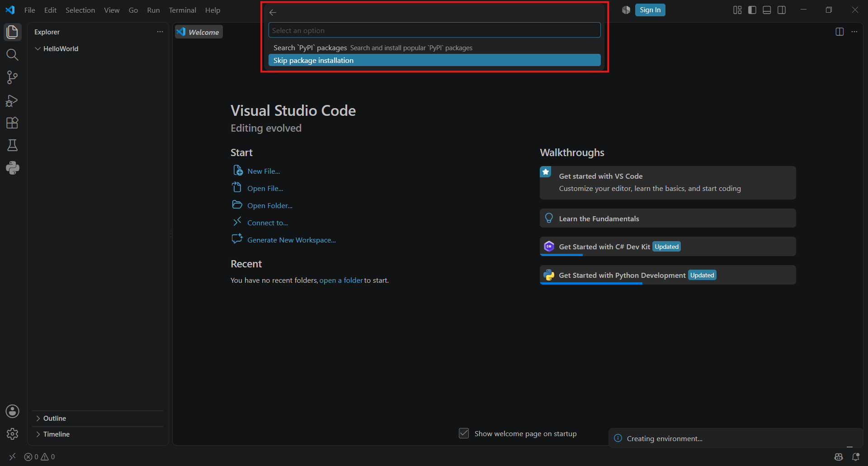Toggle Show welcome page on startup checkbox
Image resolution: width=868 pixels, height=466 pixels.
[x=464, y=433]
